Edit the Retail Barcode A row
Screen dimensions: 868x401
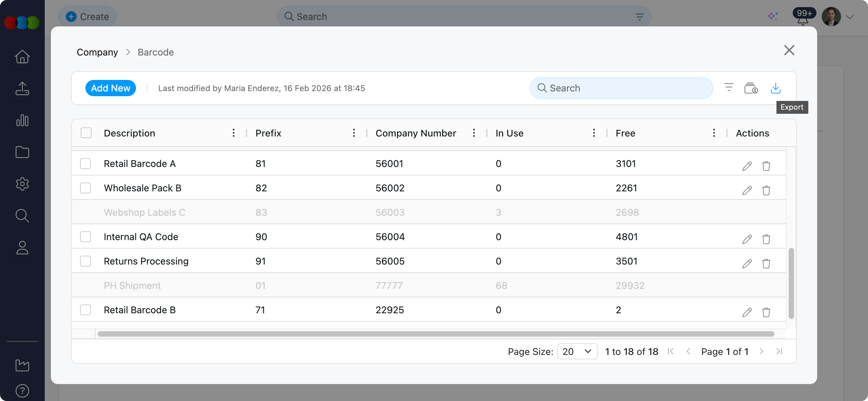tap(747, 166)
